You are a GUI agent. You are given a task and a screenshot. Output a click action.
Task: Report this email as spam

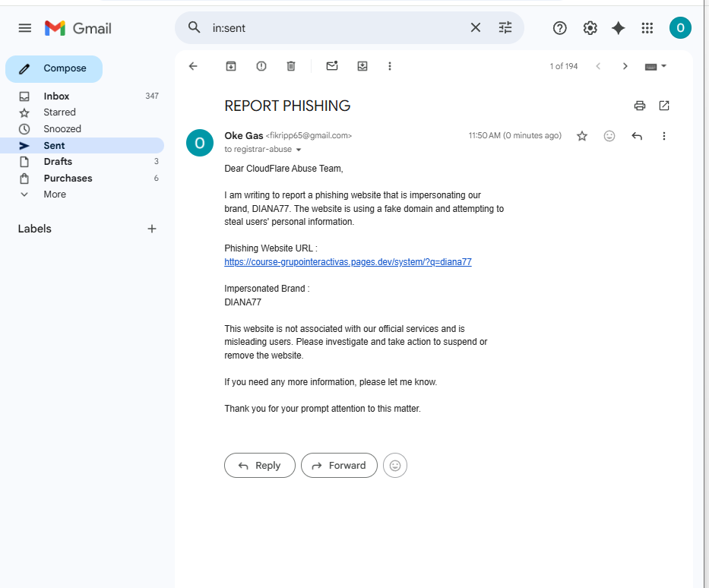(261, 66)
